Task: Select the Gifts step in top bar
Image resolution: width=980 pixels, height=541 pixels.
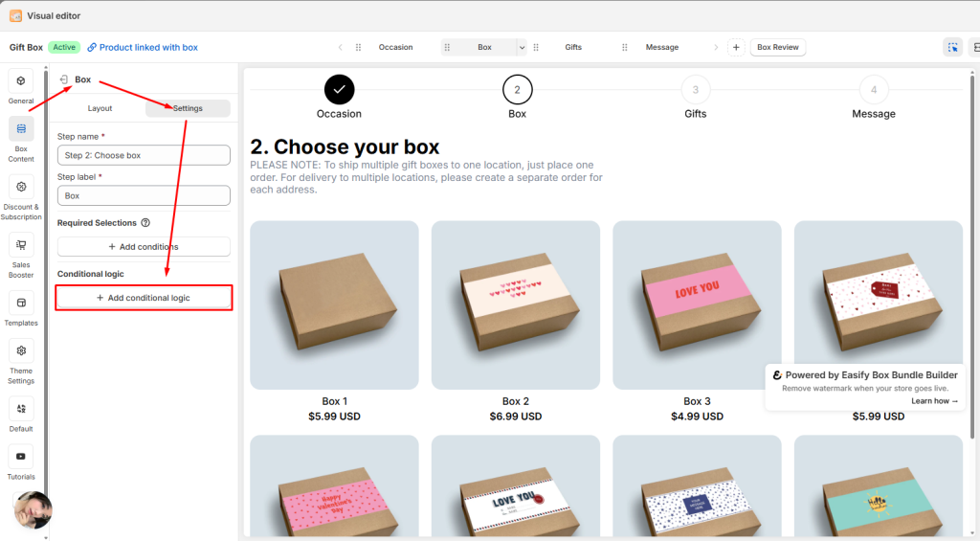Action: (573, 47)
